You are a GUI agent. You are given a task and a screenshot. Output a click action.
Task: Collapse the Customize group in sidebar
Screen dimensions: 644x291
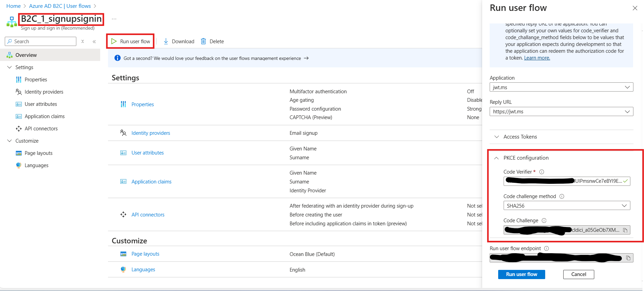point(10,141)
